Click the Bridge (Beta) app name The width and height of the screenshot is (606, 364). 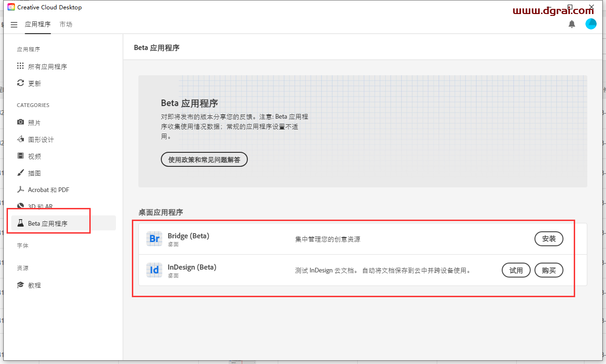click(188, 236)
